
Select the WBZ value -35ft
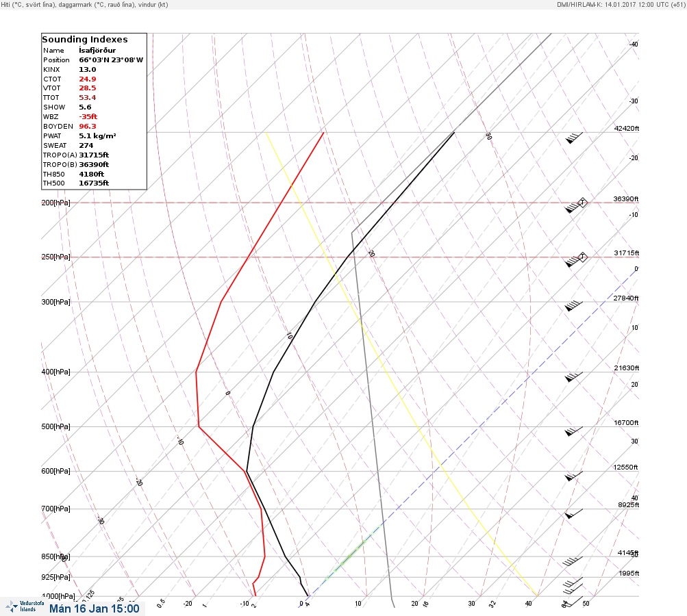(x=88, y=117)
